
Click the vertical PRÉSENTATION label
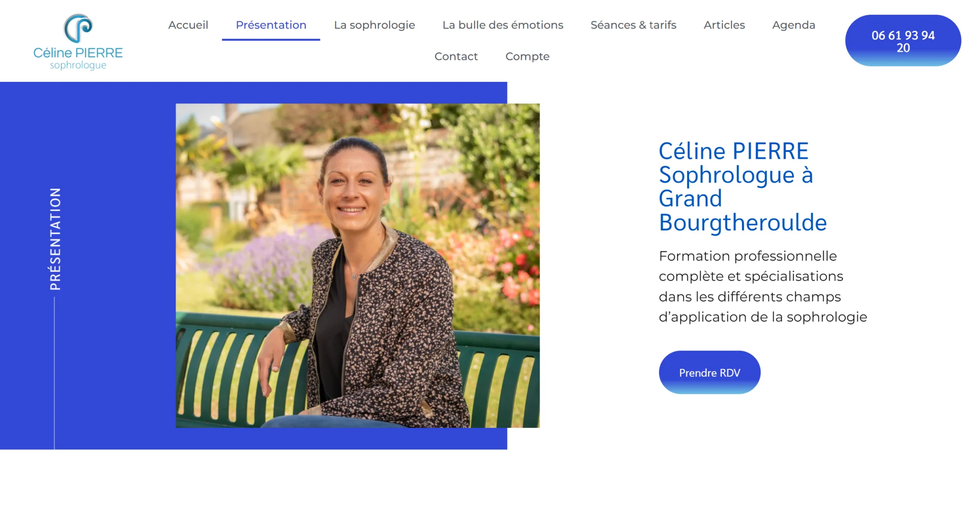(x=56, y=239)
